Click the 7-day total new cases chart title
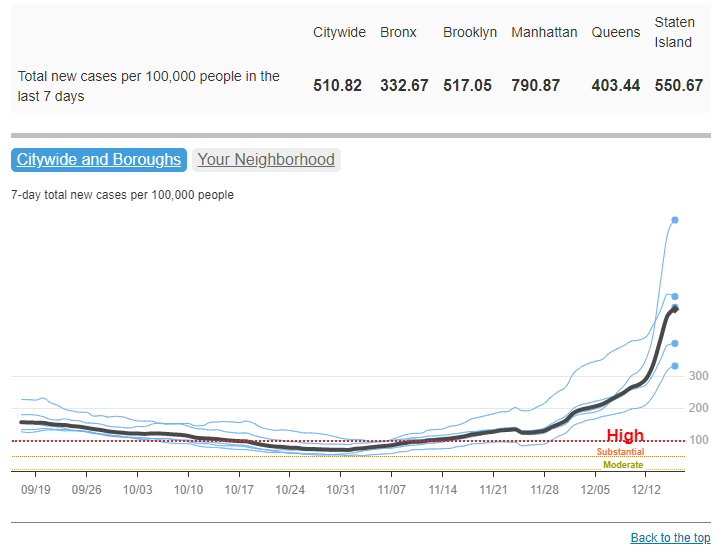This screenshot has width=726, height=559. point(122,195)
